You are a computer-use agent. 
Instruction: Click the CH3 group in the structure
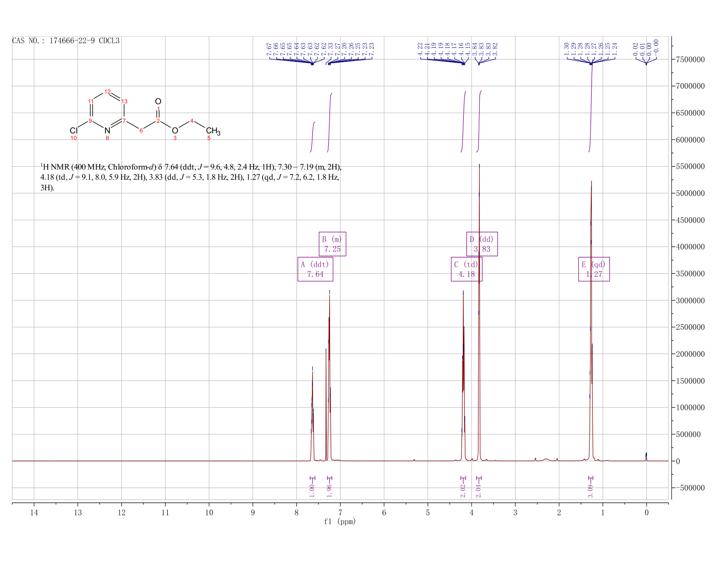click(213, 131)
